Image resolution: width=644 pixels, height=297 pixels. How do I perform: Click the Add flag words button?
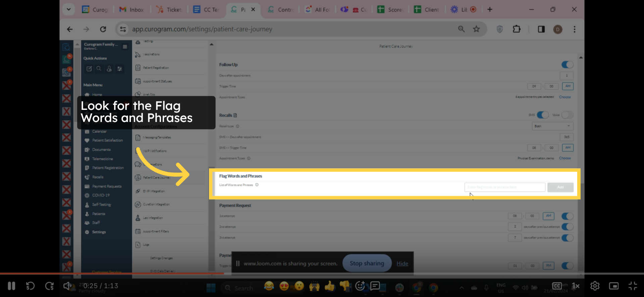pyautogui.click(x=560, y=187)
